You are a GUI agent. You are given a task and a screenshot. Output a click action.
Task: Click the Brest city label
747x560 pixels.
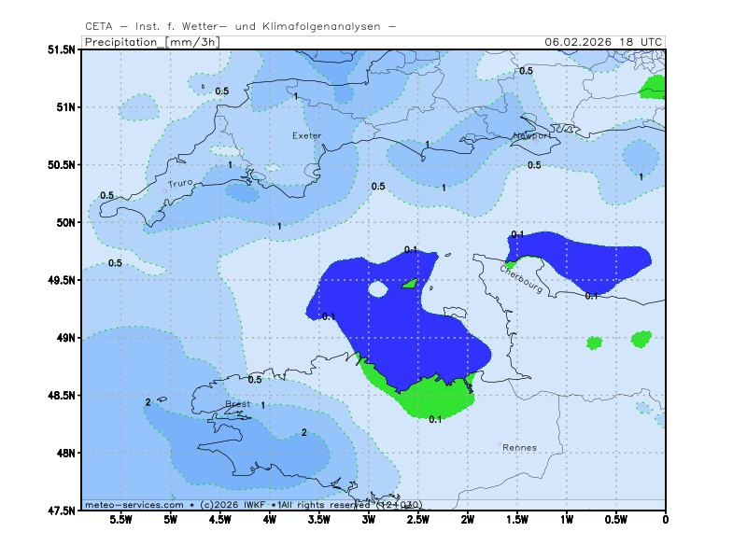(x=238, y=404)
